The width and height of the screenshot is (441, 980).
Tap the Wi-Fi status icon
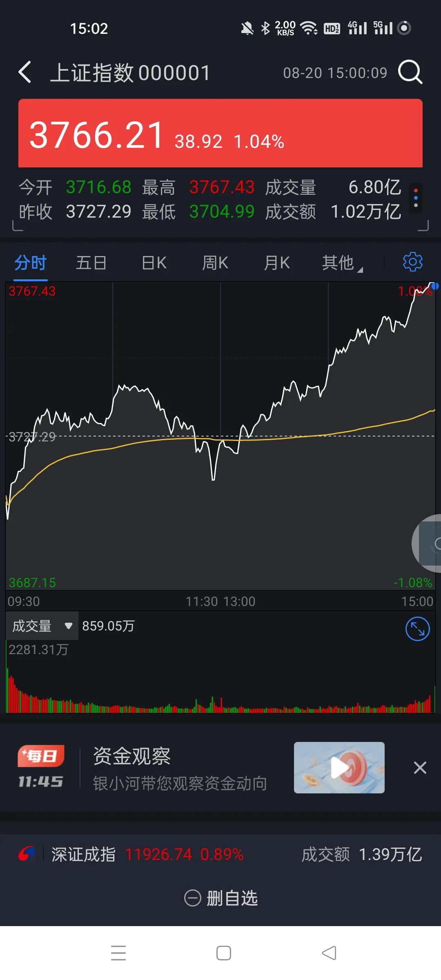(x=309, y=28)
